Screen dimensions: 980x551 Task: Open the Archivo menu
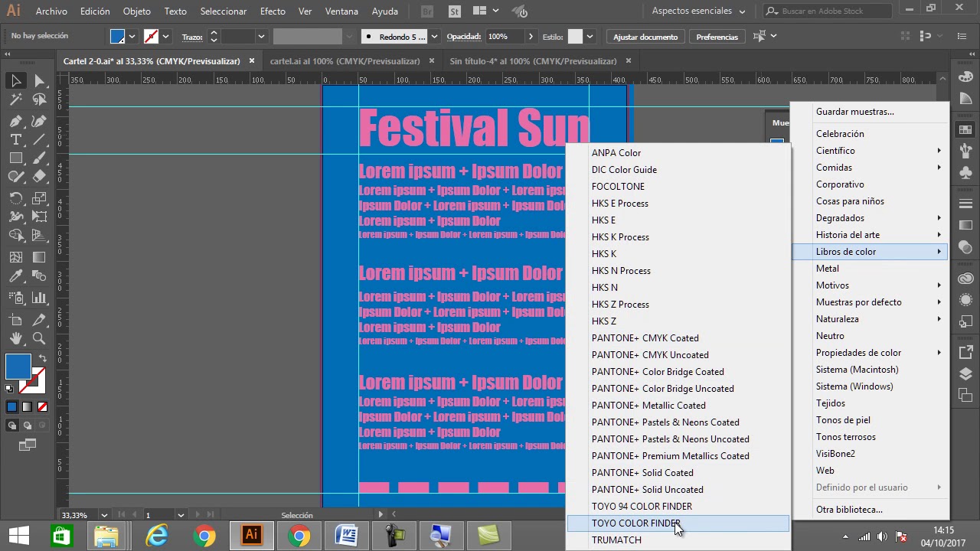(51, 11)
